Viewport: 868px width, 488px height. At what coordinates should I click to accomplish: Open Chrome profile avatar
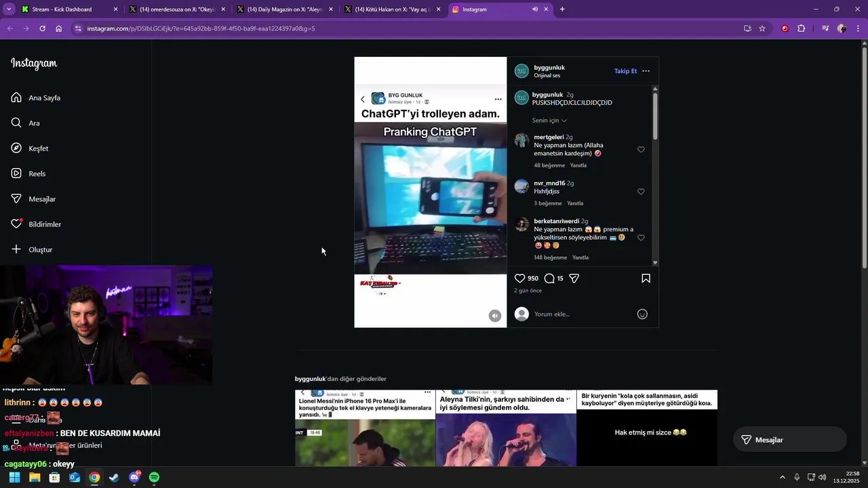(842, 28)
